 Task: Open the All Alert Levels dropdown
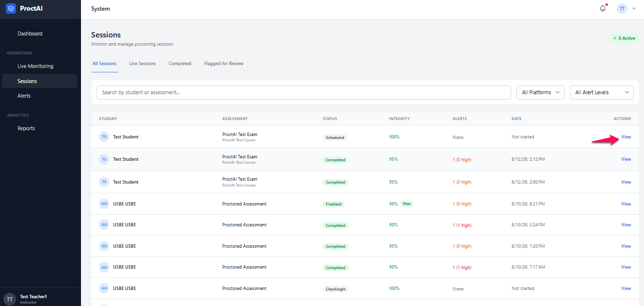coord(602,92)
